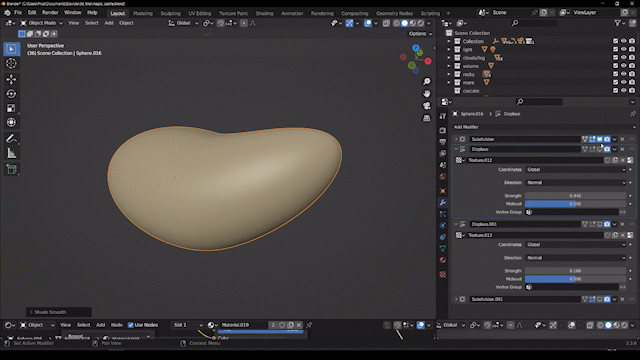Screen dimensions: 640x360
Task: Select the Annotate tool
Action: (11, 138)
